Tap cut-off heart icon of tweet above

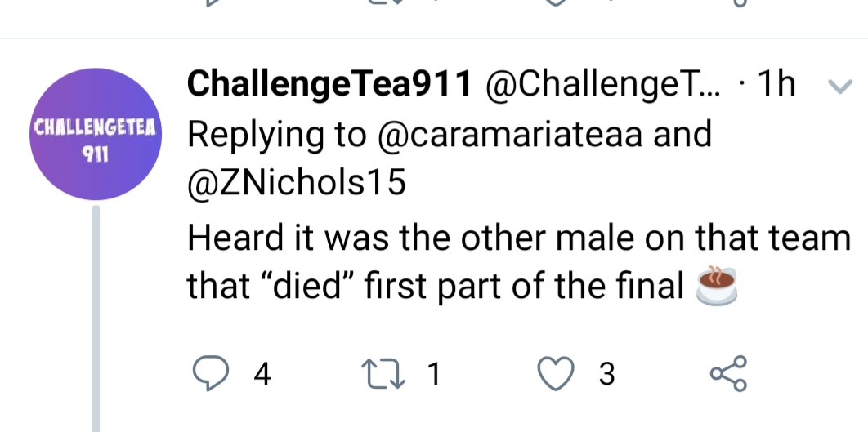tap(556, 2)
